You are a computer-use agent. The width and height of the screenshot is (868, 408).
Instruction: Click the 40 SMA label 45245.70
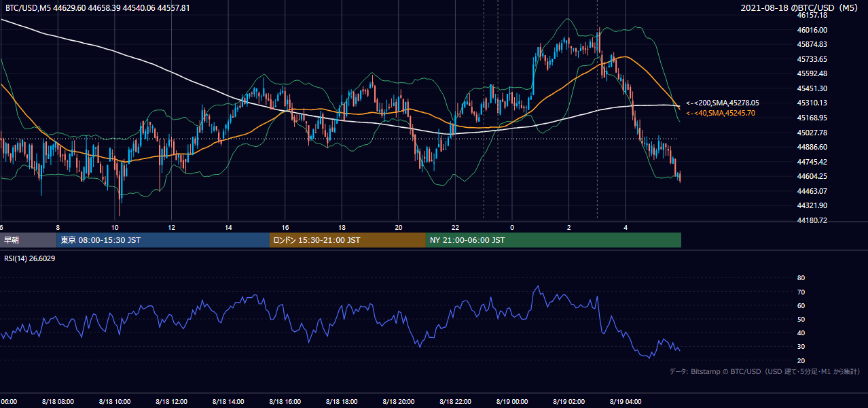tap(721, 113)
